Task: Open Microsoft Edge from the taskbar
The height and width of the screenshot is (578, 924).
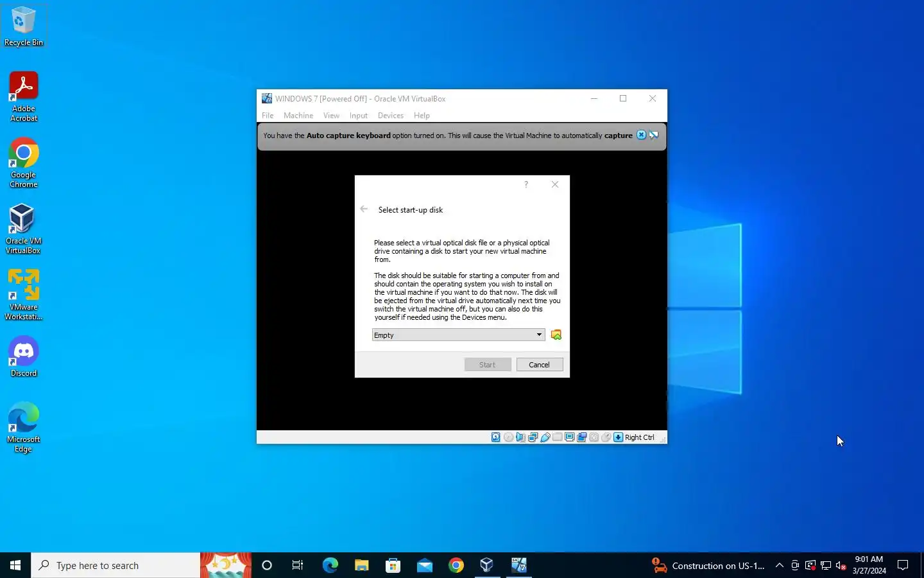Action: [x=330, y=565]
